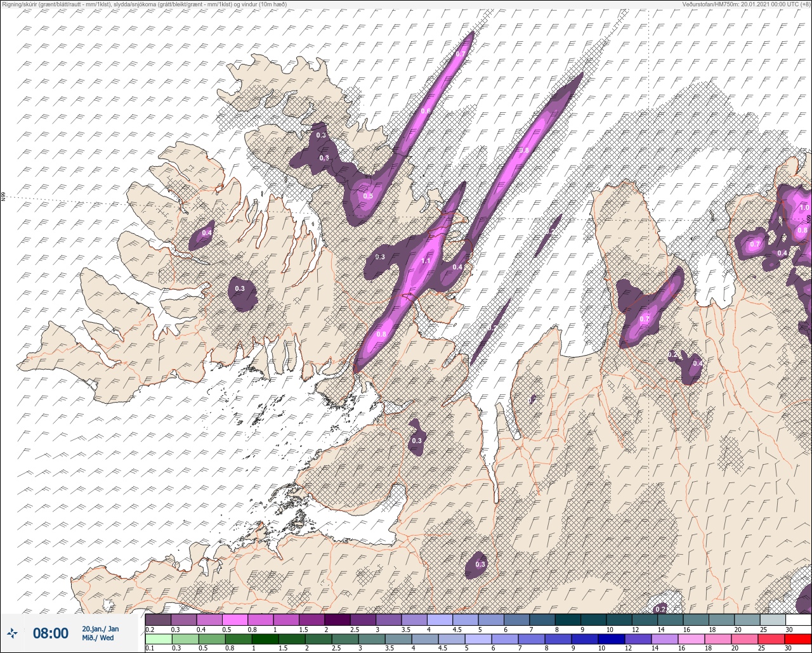Click the 0.1 label in the lower legend
812x653 pixels.
tap(150, 648)
